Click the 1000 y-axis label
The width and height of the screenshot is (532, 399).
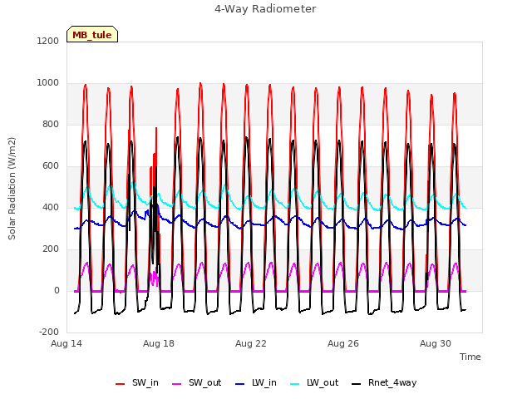(48, 83)
